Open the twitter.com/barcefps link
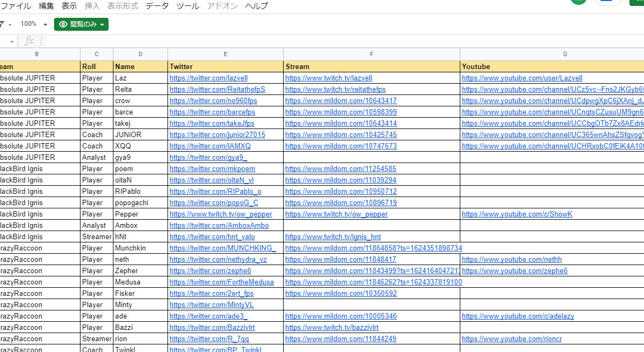Screen dimensions: 644x352 click(x=212, y=112)
